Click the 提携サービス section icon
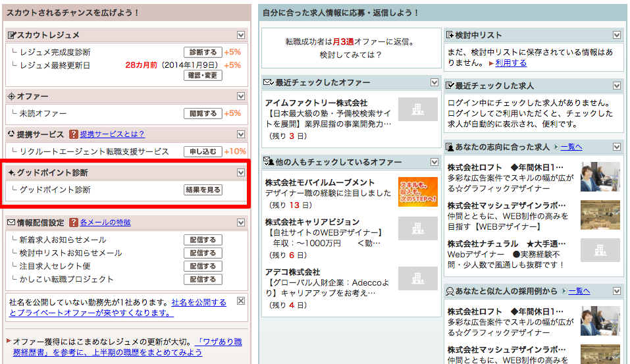 (11, 134)
